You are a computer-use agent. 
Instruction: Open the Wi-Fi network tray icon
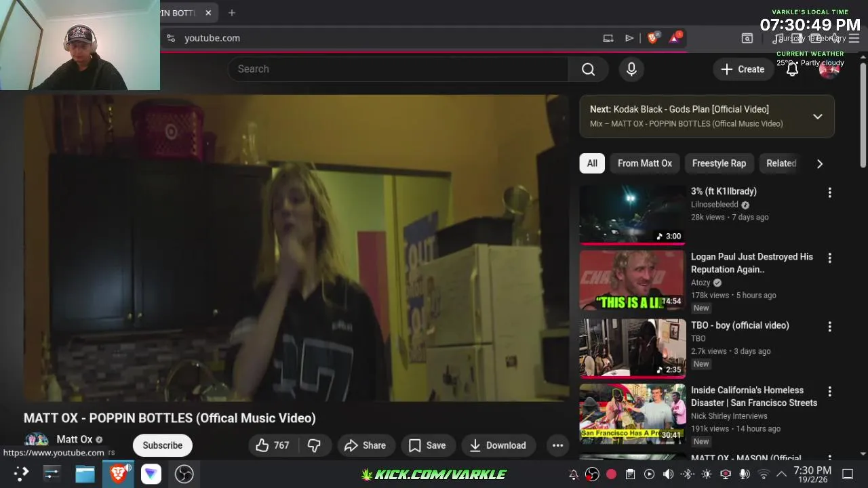pyautogui.click(x=764, y=474)
